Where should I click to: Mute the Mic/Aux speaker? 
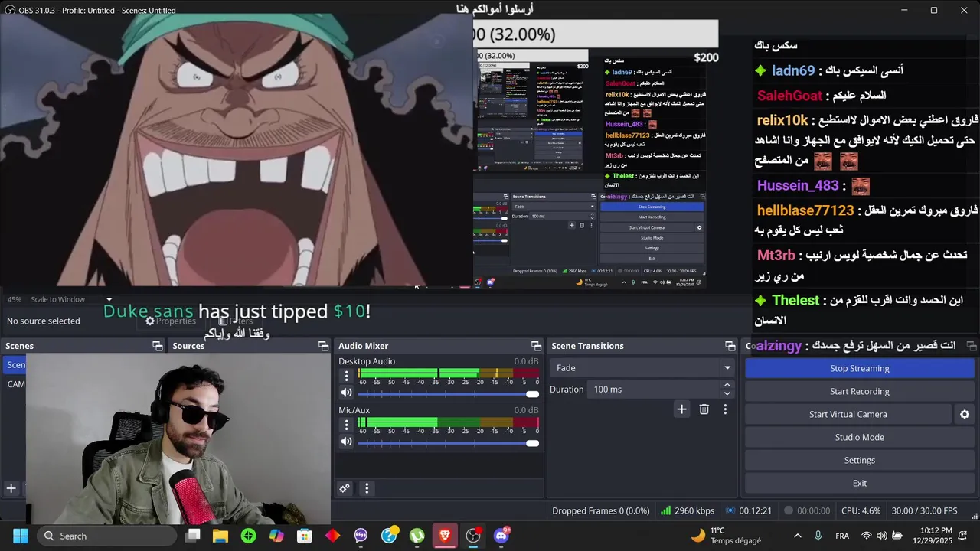347,442
